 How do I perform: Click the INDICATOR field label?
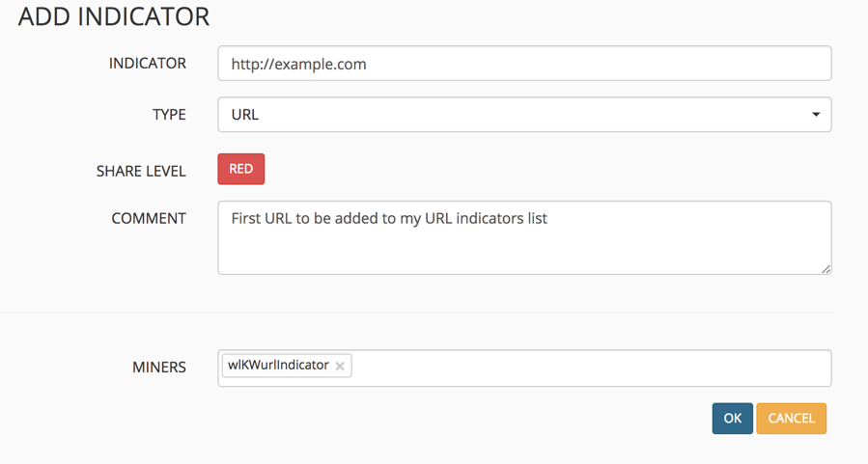148,64
